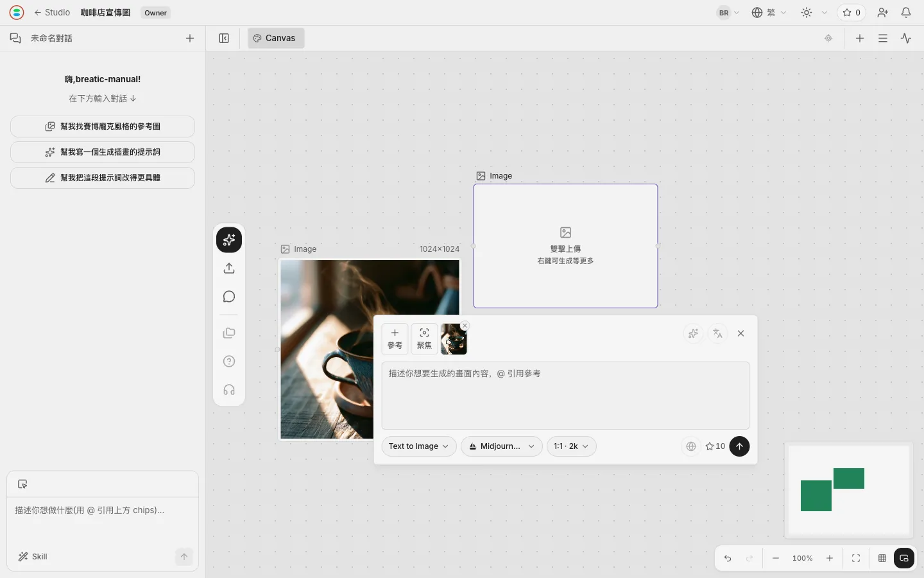The width and height of the screenshot is (924, 578).
Task: Open the support headset icon
Action: [229, 390]
